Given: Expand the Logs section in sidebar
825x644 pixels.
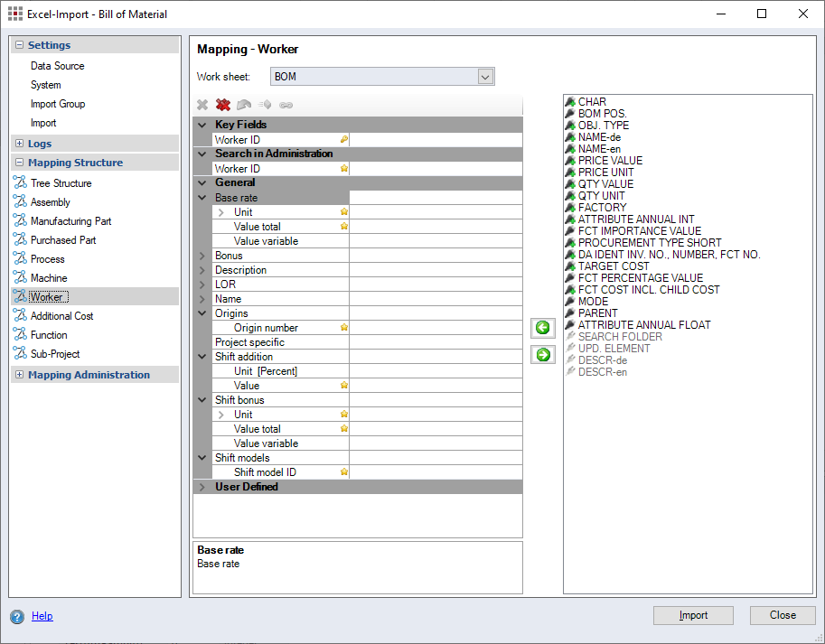Looking at the screenshot, I should pos(20,144).
